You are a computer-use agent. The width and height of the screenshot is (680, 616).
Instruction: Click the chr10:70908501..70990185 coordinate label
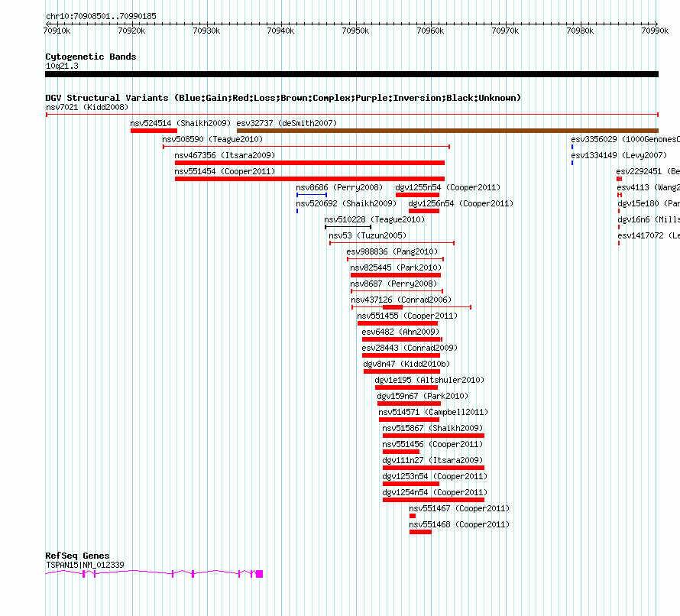point(101,16)
